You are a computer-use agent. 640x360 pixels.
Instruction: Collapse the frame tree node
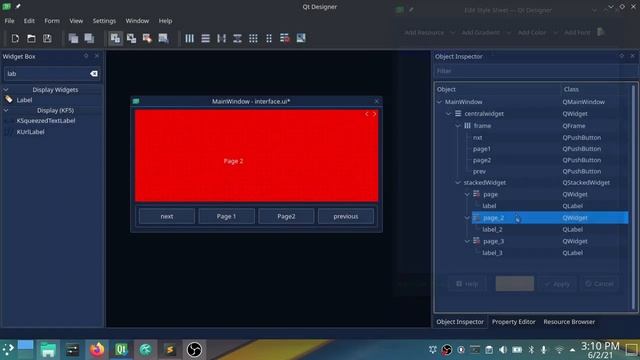tap(458, 126)
